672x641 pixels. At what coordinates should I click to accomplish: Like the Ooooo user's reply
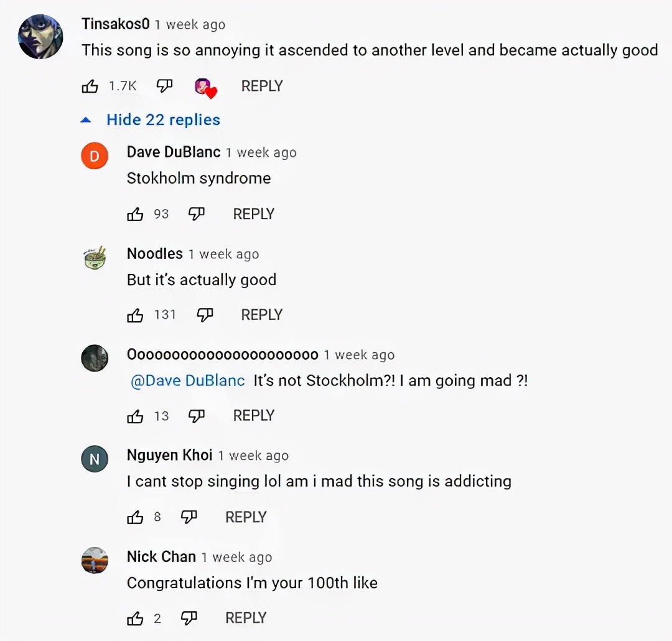point(135,416)
